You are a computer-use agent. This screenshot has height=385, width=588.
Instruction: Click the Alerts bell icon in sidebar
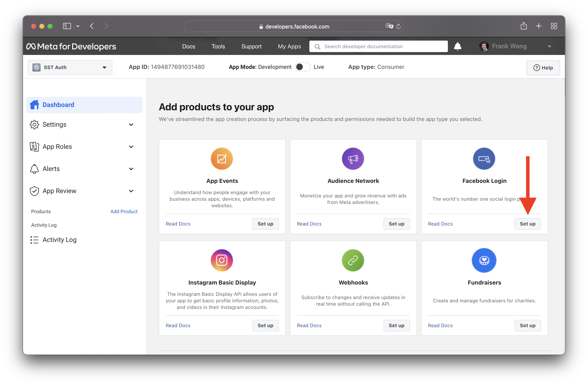click(x=34, y=169)
